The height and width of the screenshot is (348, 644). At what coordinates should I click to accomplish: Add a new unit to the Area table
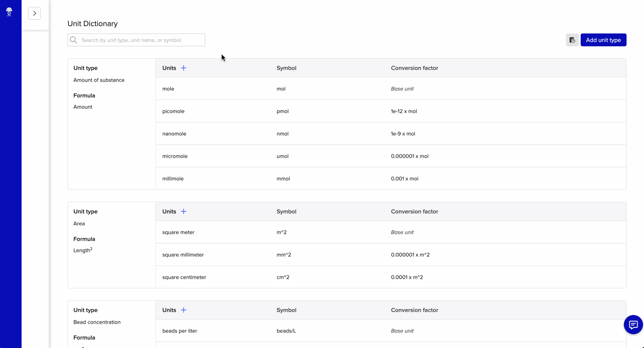[184, 211]
